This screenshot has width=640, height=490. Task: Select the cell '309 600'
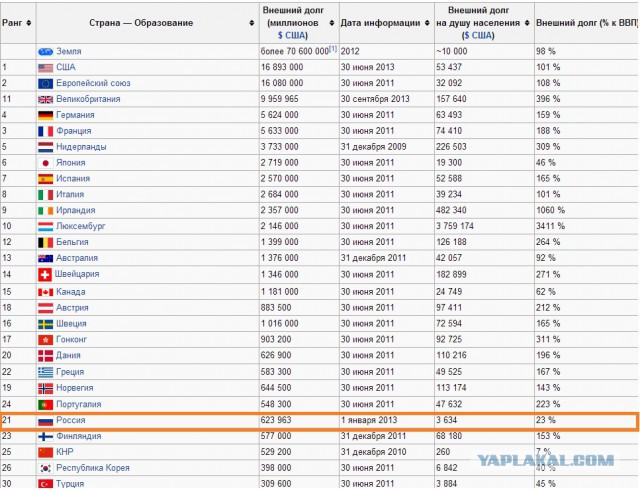tap(276, 484)
